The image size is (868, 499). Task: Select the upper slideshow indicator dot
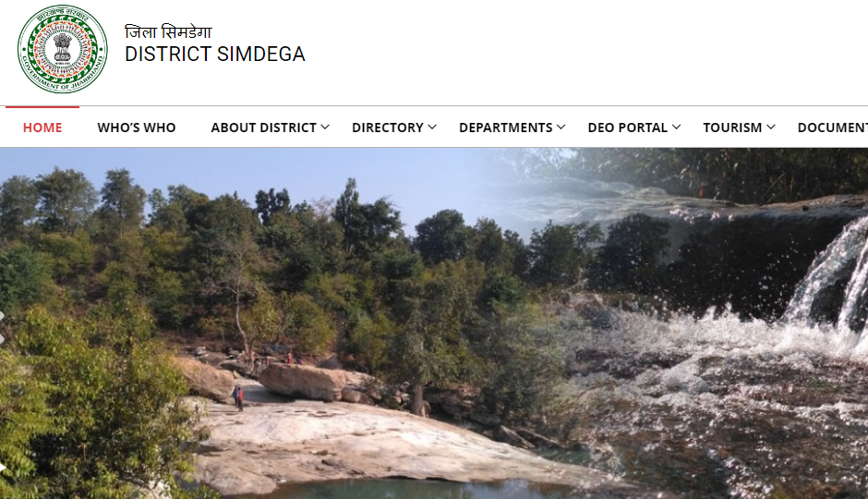(2, 316)
